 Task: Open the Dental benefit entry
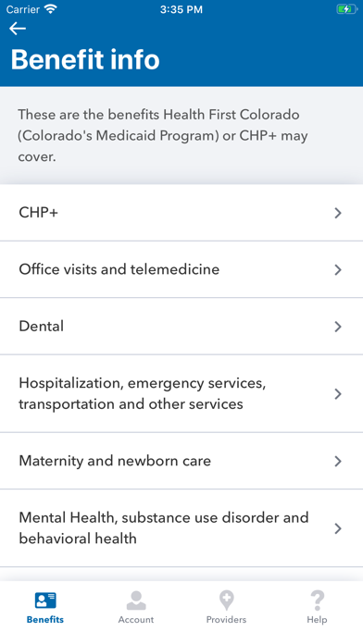click(x=181, y=327)
